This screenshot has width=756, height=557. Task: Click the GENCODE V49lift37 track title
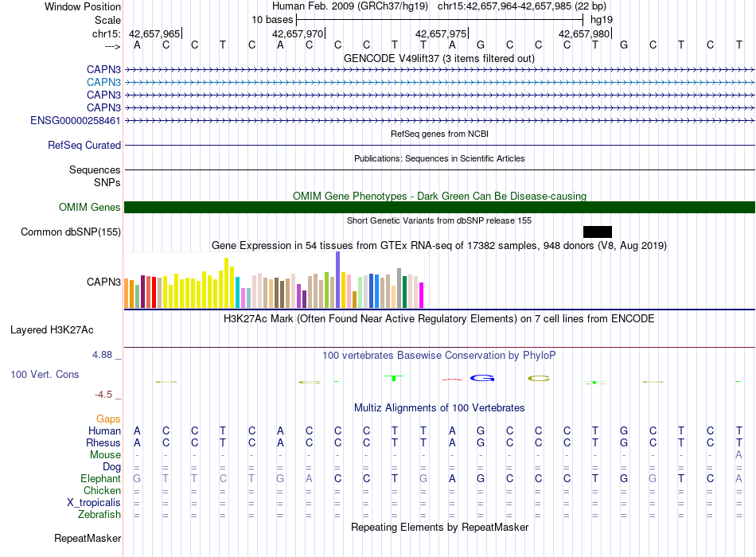point(439,58)
